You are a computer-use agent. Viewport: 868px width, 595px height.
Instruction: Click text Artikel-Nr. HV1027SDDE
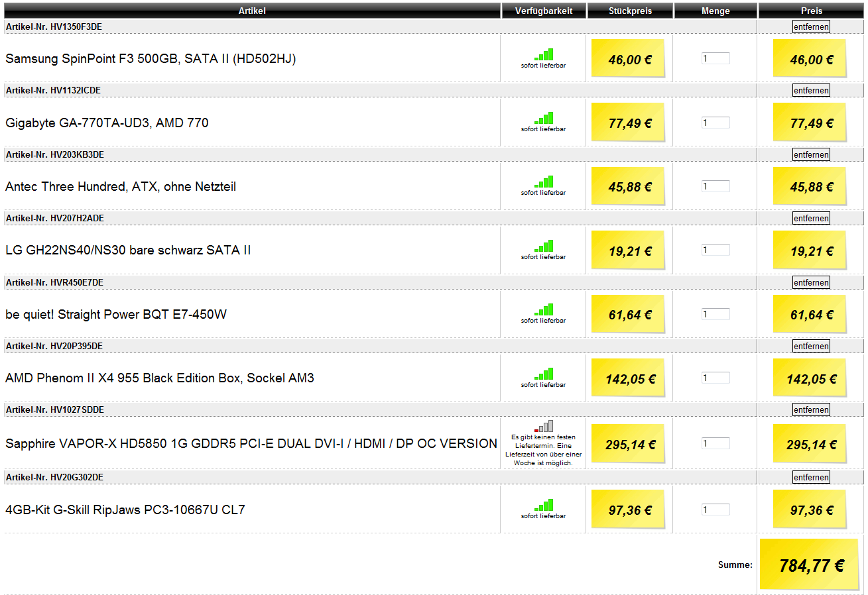point(55,409)
